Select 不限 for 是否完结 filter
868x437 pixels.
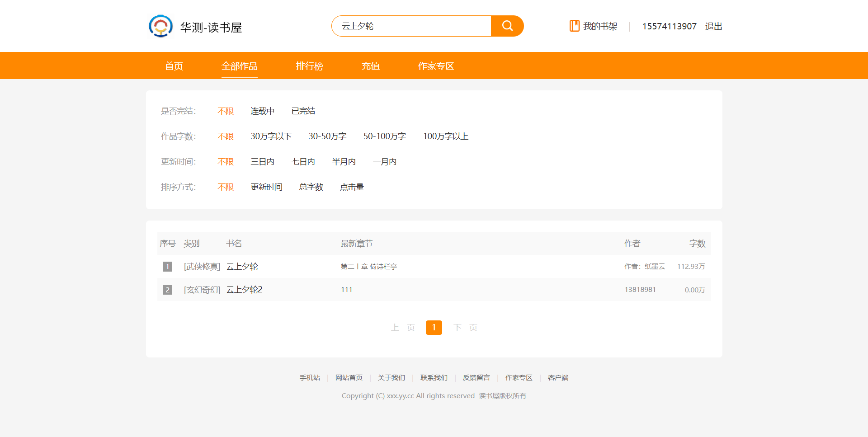(226, 111)
